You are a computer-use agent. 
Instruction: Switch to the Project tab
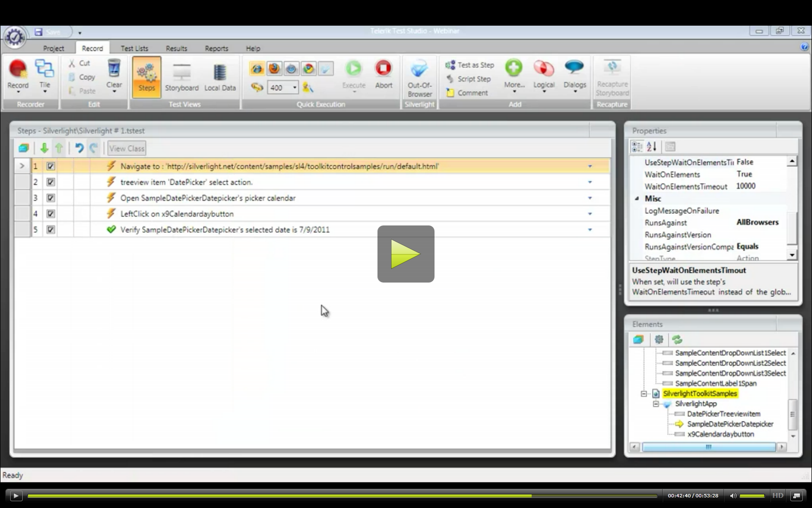(54, 48)
